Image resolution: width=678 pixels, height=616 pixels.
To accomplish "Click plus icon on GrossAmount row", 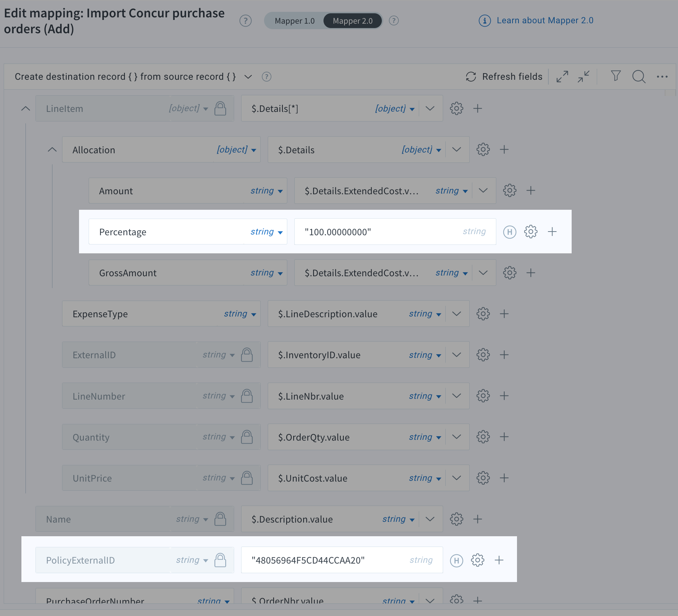I will pyautogui.click(x=531, y=273).
